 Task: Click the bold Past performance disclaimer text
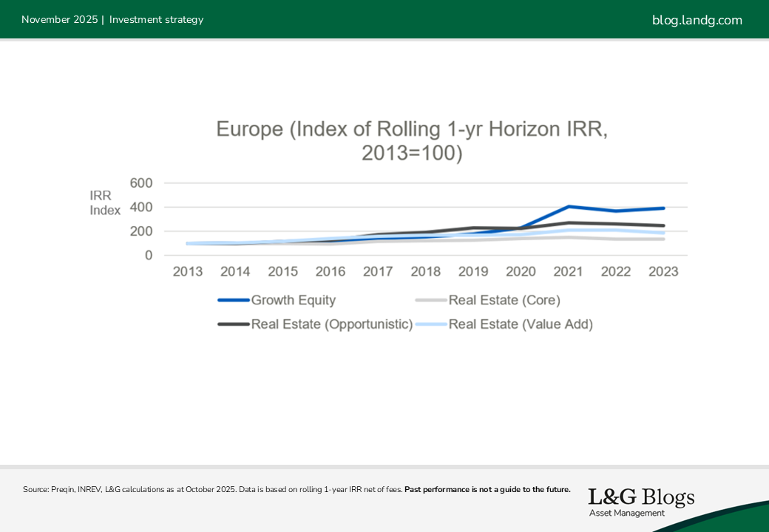click(487, 489)
